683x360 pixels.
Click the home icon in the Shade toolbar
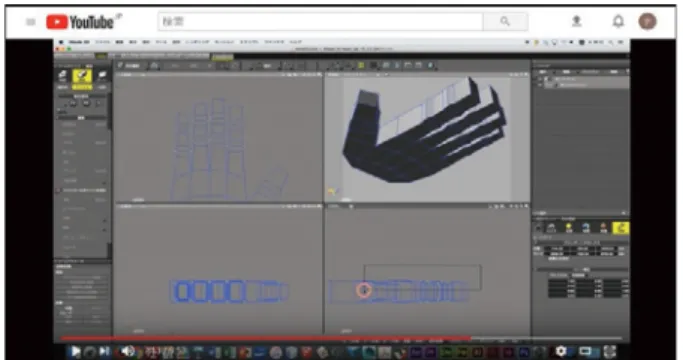coord(154,66)
